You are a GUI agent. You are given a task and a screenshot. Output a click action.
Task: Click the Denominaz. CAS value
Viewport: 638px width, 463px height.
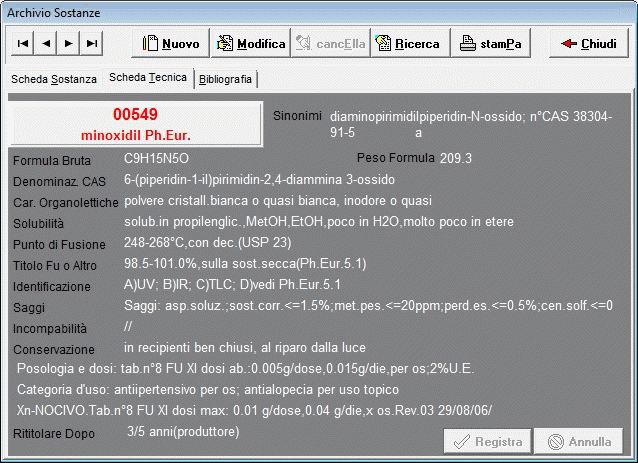coord(259,179)
